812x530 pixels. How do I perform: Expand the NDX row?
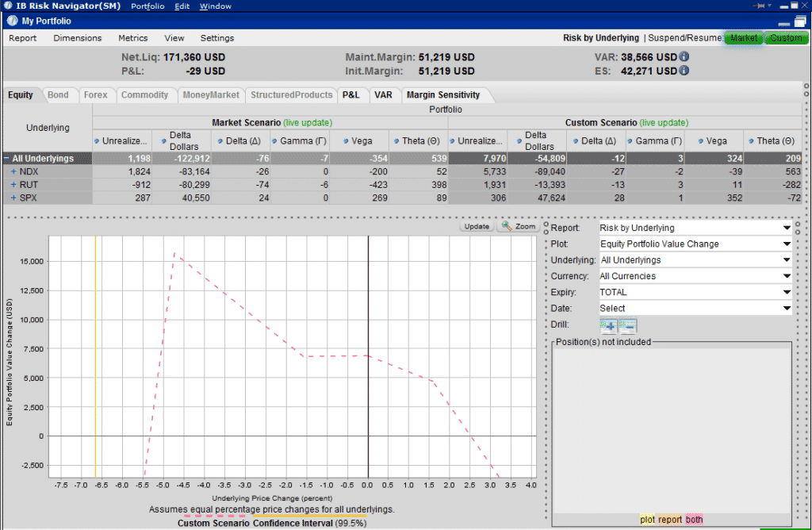coord(13,171)
